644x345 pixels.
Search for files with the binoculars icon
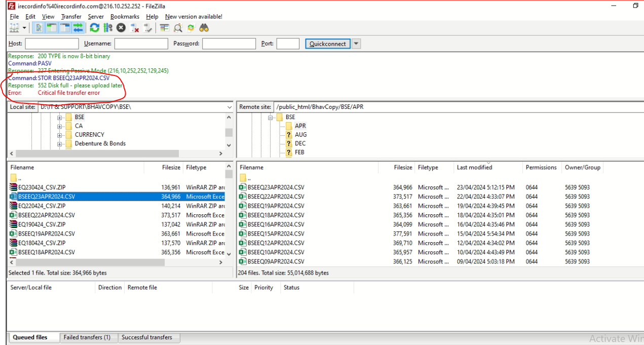click(x=204, y=28)
